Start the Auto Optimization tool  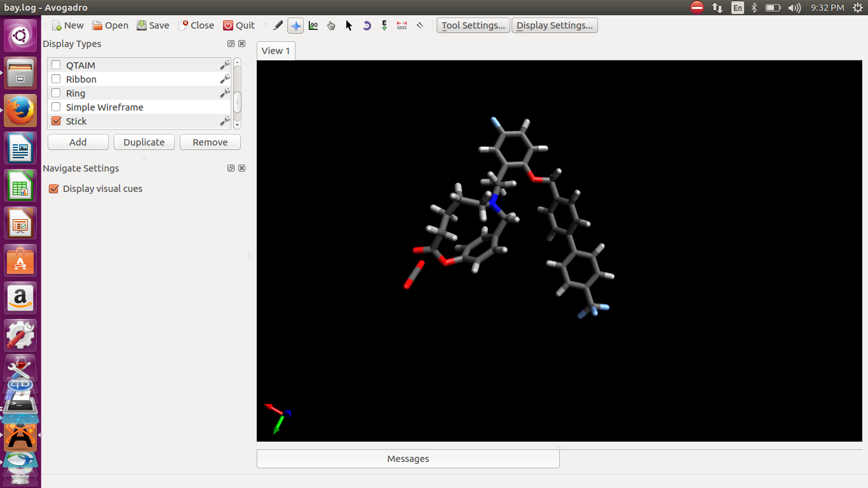coord(384,25)
